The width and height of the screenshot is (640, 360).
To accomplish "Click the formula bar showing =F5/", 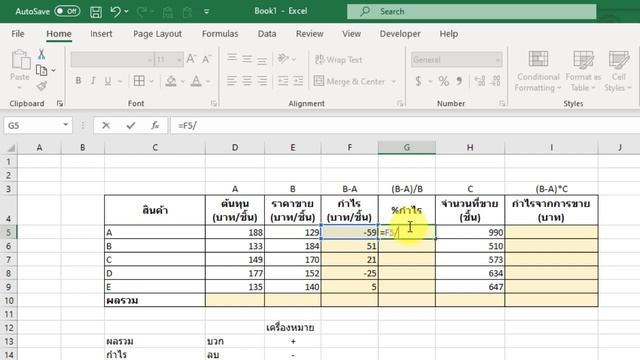I will [405, 125].
